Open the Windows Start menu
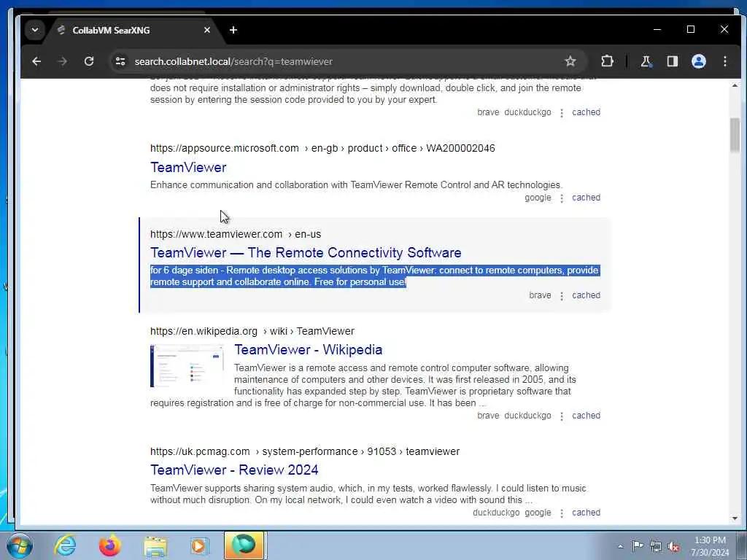 tap(20, 545)
